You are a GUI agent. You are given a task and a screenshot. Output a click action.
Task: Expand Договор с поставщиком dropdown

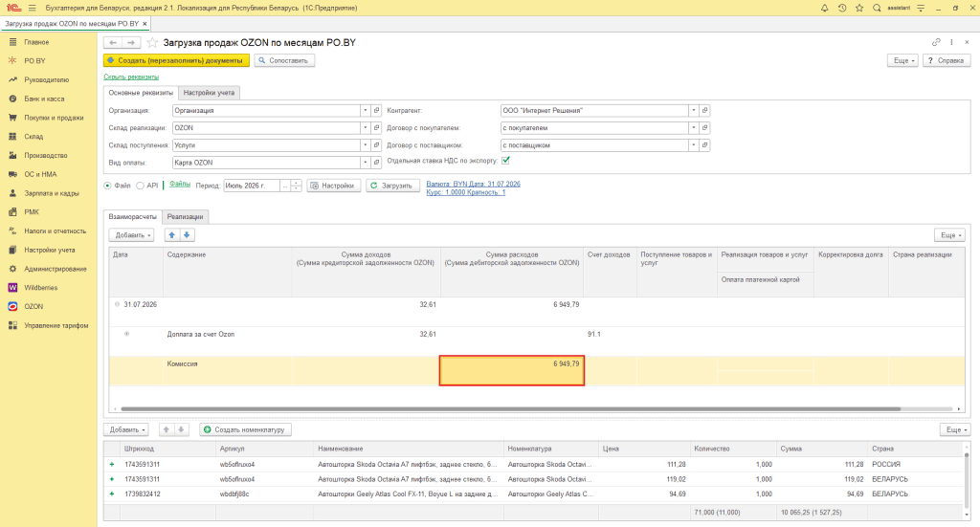click(x=693, y=145)
